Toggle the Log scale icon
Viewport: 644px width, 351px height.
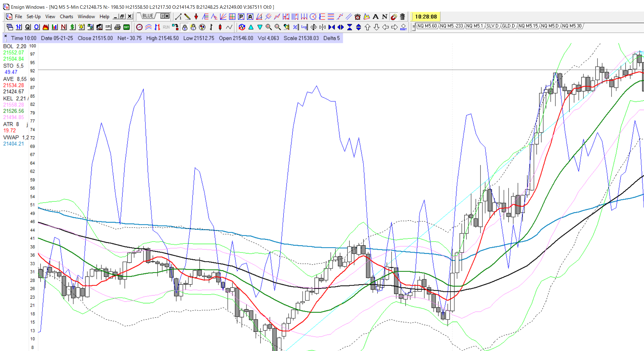(305, 27)
